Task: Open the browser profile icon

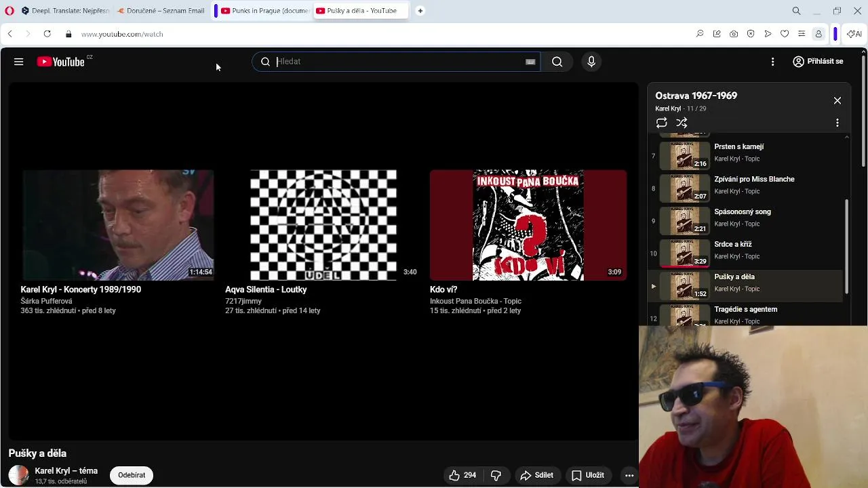Action: [x=818, y=34]
